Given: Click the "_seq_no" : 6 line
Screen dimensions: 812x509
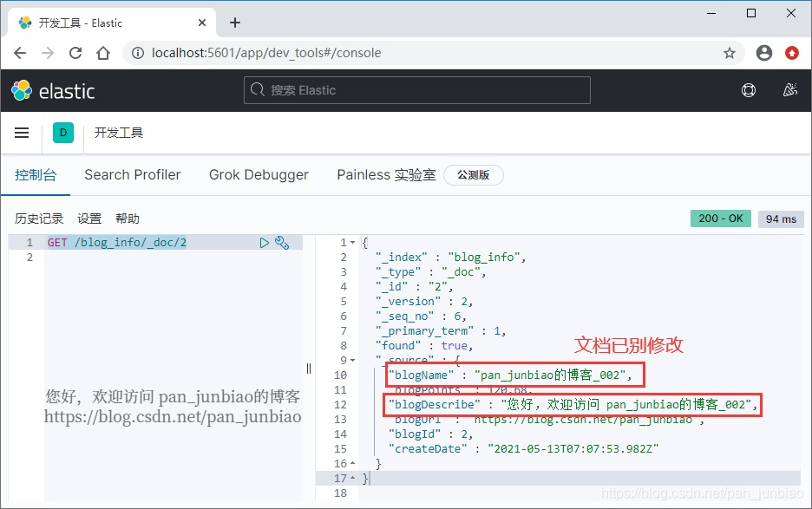Looking at the screenshot, I should (421, 316).
